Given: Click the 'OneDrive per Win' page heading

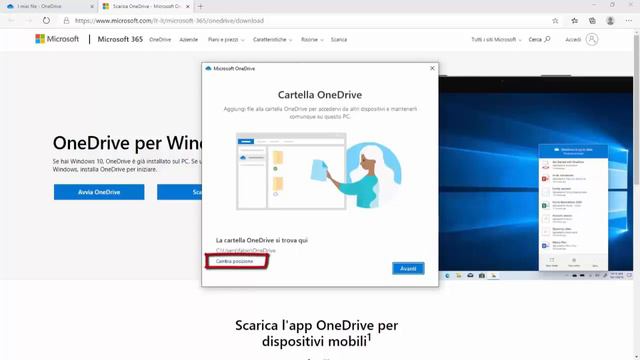Looking at the screenshot, I should tap(127, 143).
